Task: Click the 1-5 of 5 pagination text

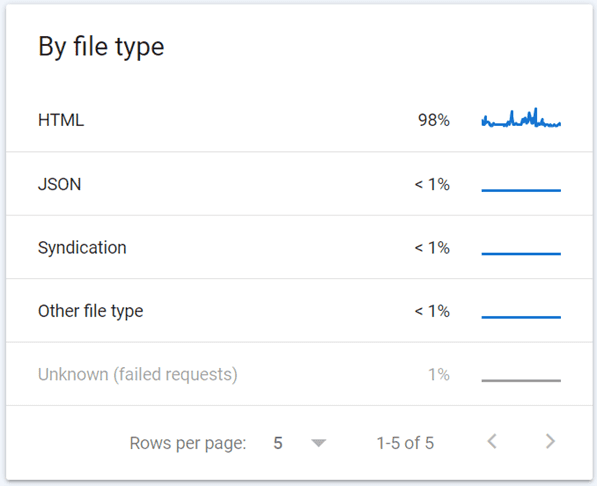Action: (x=405, y=443)
